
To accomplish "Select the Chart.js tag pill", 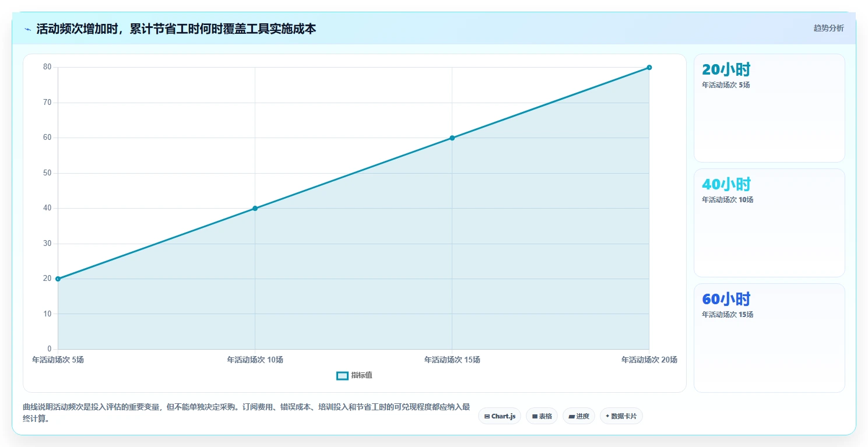I will coord(500,416).
